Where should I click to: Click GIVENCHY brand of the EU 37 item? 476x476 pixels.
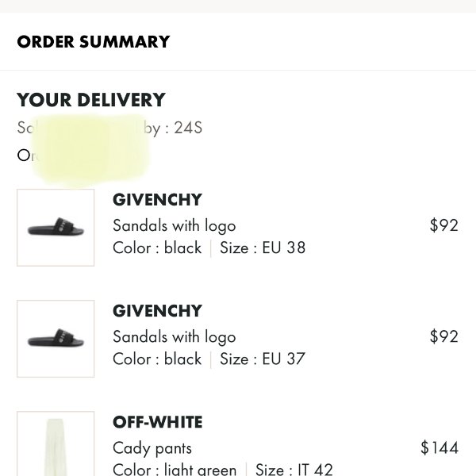(157, 311)
